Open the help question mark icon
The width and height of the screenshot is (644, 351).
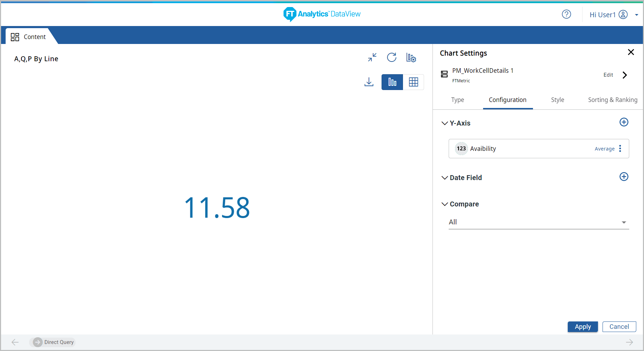pos(566,14)
